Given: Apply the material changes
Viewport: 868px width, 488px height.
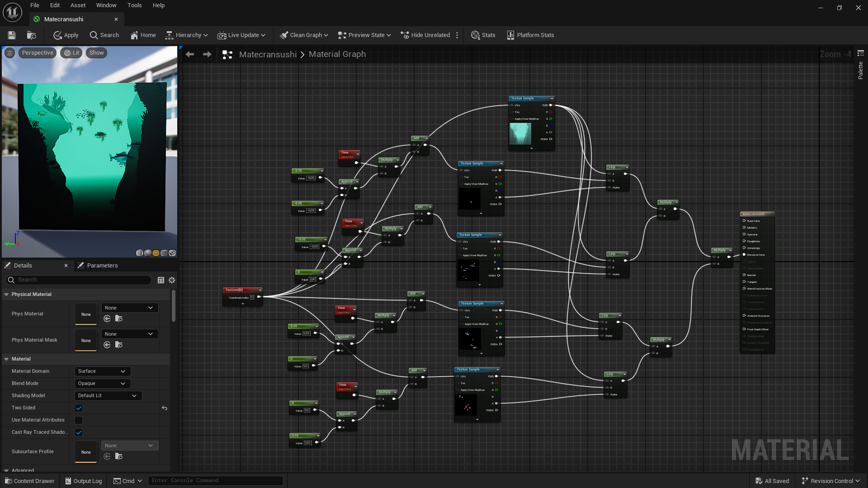Looking at the screenshot, I should 66,35.
